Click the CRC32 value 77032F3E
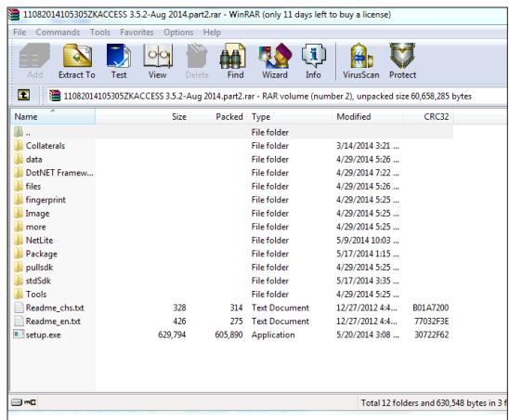The height and width of the screenshot is (420, 509). tap(431, 321)
